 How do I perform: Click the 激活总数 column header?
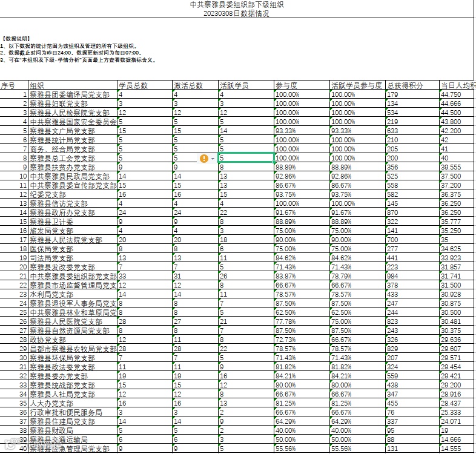(195, 85)
